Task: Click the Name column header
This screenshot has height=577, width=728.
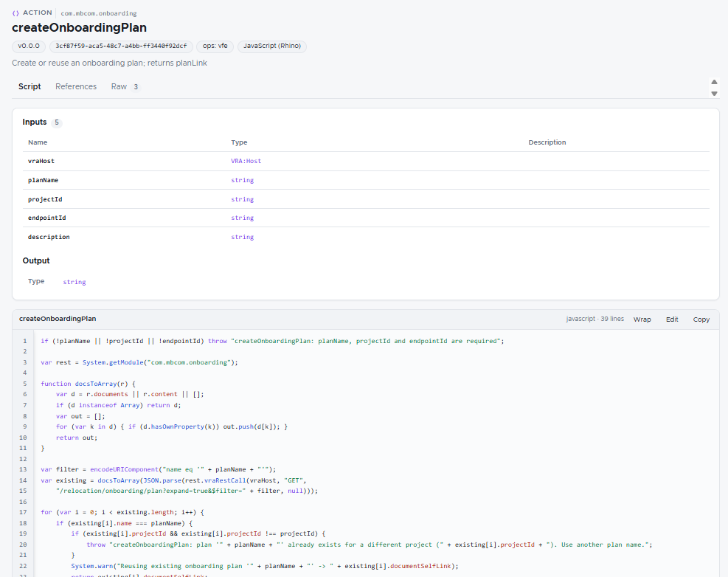Action: point(38,142)
